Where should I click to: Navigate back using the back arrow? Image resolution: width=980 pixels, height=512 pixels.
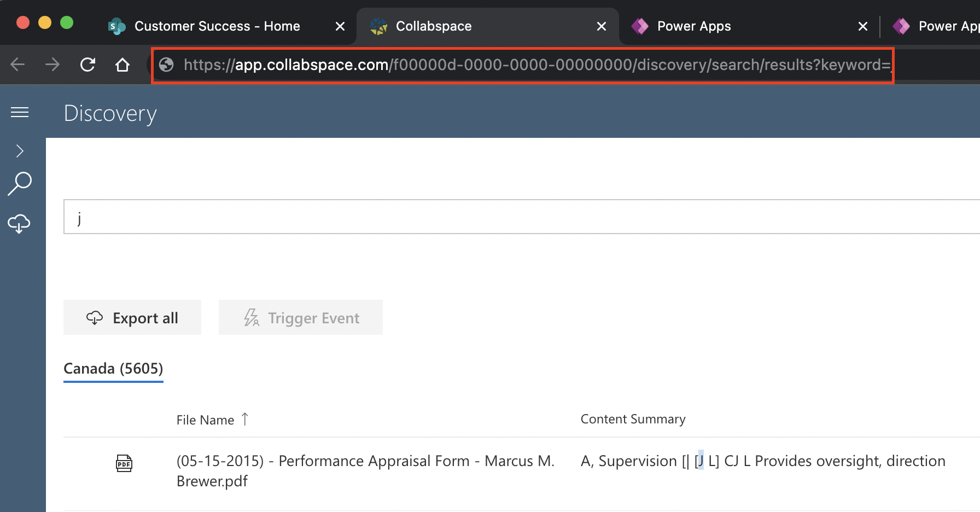click(17, 65)
